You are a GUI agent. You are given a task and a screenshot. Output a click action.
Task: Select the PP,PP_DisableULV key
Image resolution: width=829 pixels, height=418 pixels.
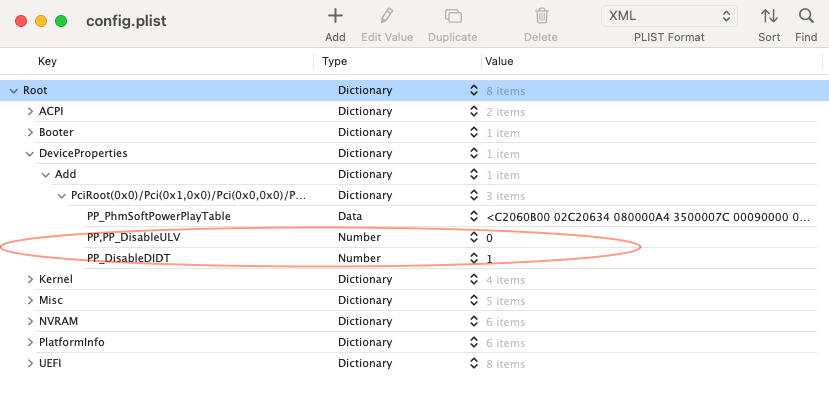coord(133,237)
